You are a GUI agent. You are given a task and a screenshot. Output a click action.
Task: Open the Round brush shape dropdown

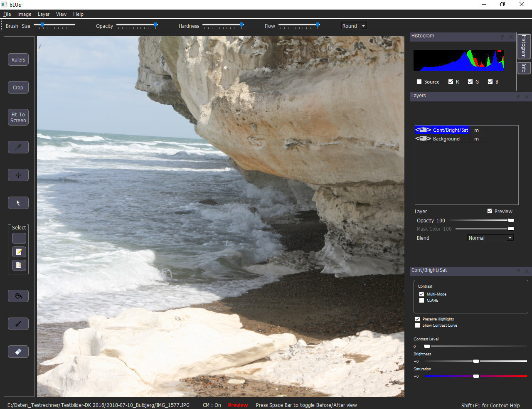354,26
